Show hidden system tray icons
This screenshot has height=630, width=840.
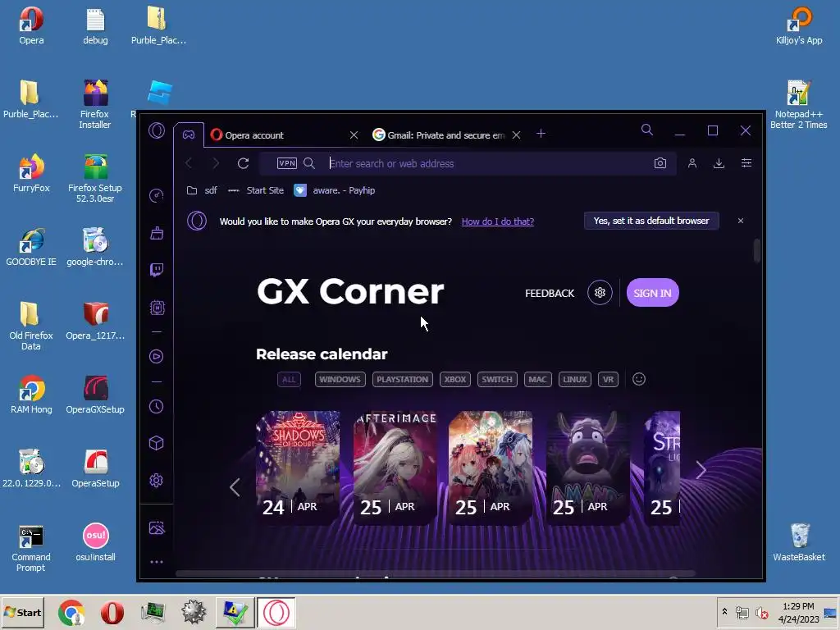725,611
